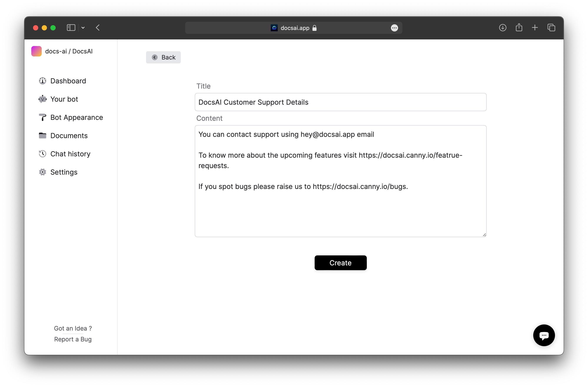588x387 pixels.
Task: Open Safari downloads icon
Action: point(502,28)
